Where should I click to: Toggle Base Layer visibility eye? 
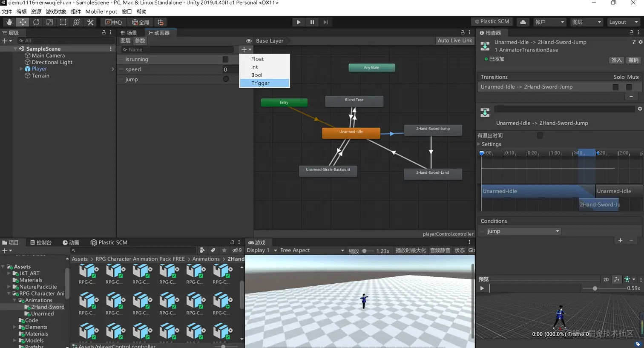[x=249, y=41]
